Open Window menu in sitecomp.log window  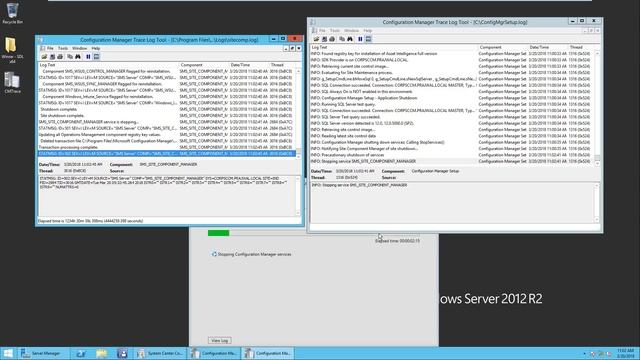coord(79,48)
